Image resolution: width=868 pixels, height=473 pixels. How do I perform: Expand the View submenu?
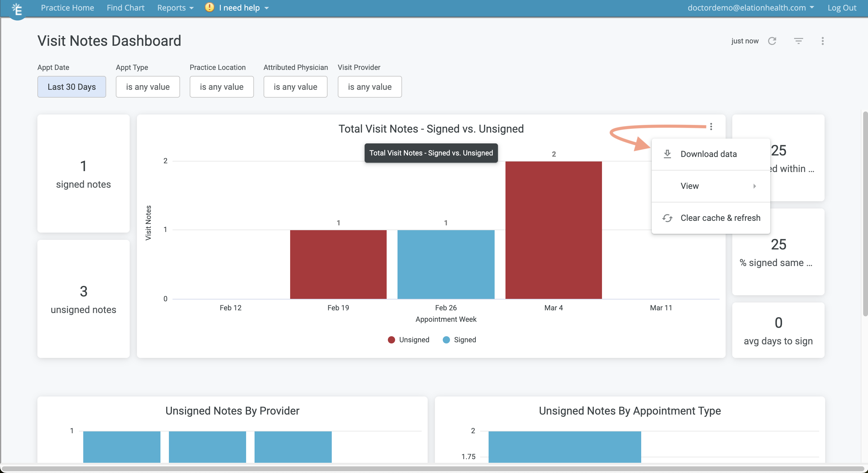tap(710, 186)
